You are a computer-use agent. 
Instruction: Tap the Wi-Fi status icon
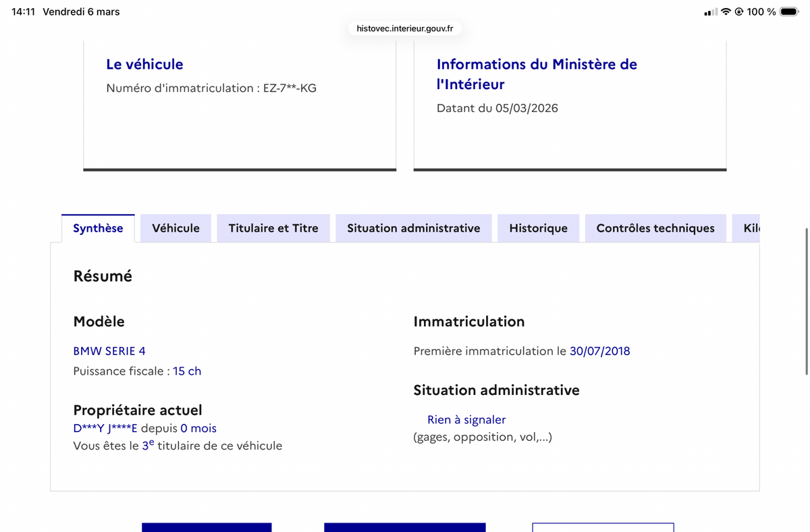(x=726, y=11)
